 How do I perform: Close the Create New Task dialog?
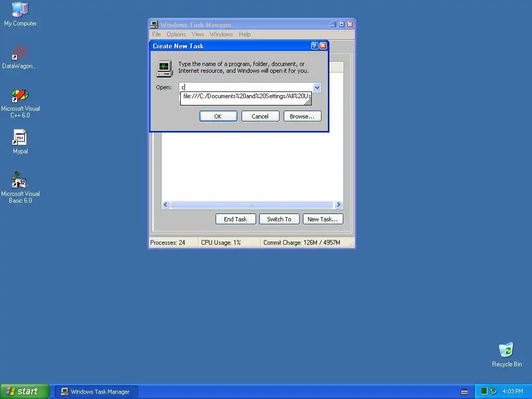pos(323,46)
